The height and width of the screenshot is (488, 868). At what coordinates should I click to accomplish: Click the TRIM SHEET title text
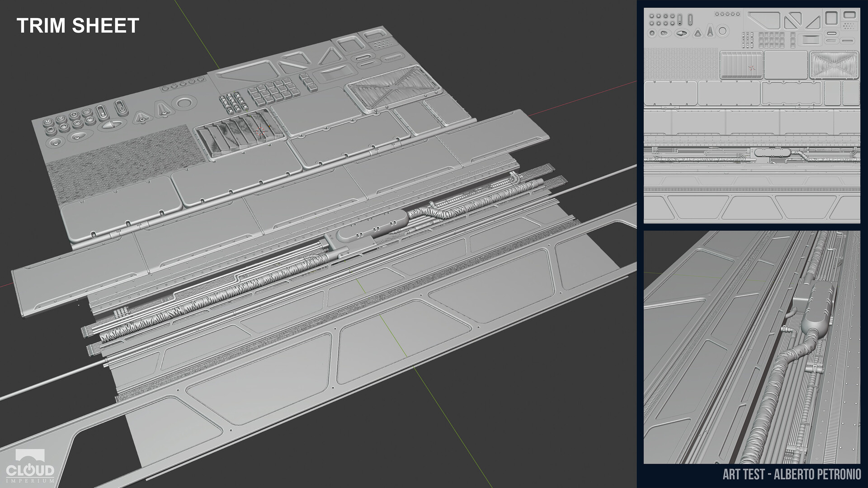[x=78, y=26]
